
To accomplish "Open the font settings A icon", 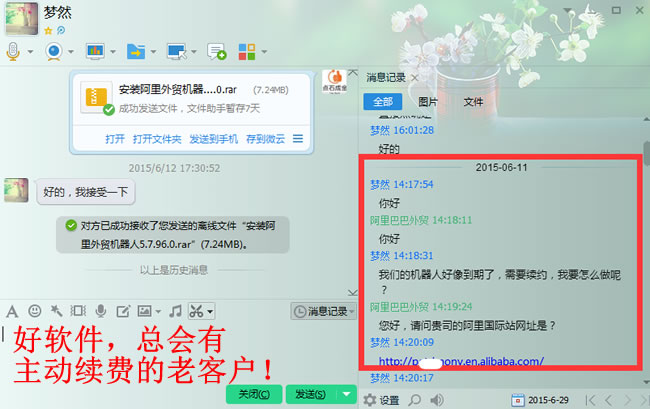I will coord(12,311).
